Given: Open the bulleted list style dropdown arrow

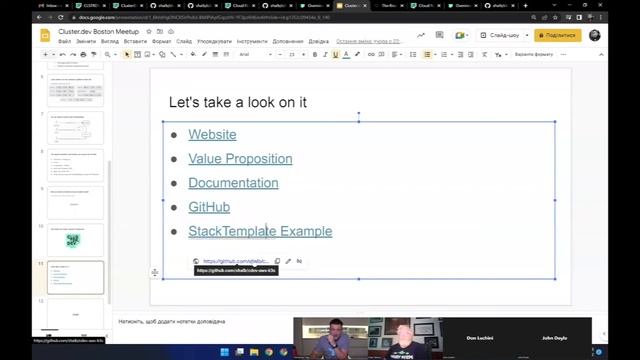Looking at the screenshot, I should 435,54.
